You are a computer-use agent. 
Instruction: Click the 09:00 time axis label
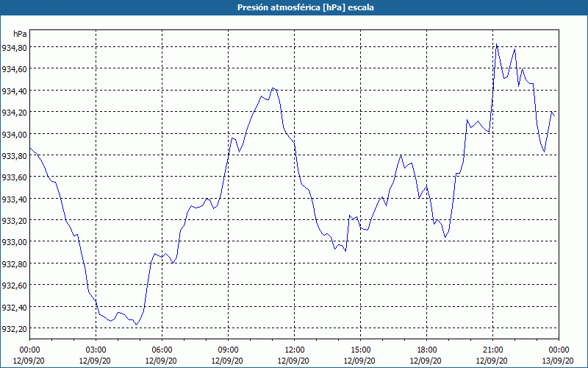pyautogui.click(x=228, y=350)
